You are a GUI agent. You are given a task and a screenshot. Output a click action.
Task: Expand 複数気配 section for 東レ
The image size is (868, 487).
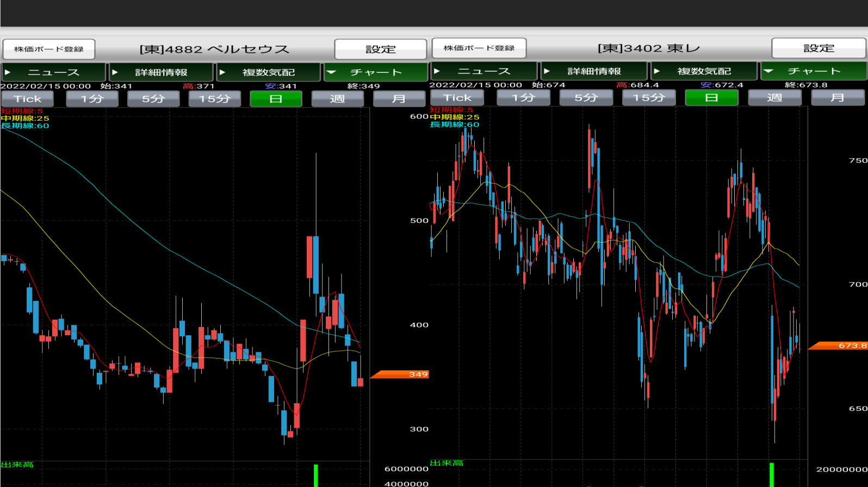(x=704, y=71)
